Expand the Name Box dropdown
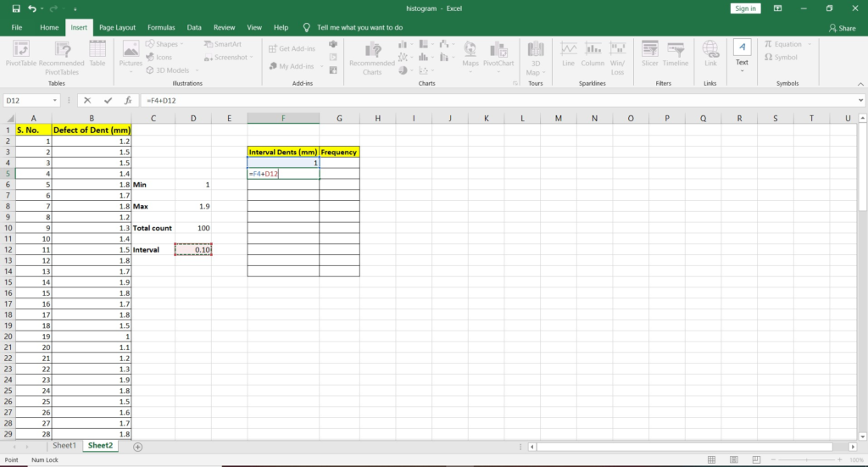This screenshot has width=868, height=467. pyautogui.click(x=55, y=100)
